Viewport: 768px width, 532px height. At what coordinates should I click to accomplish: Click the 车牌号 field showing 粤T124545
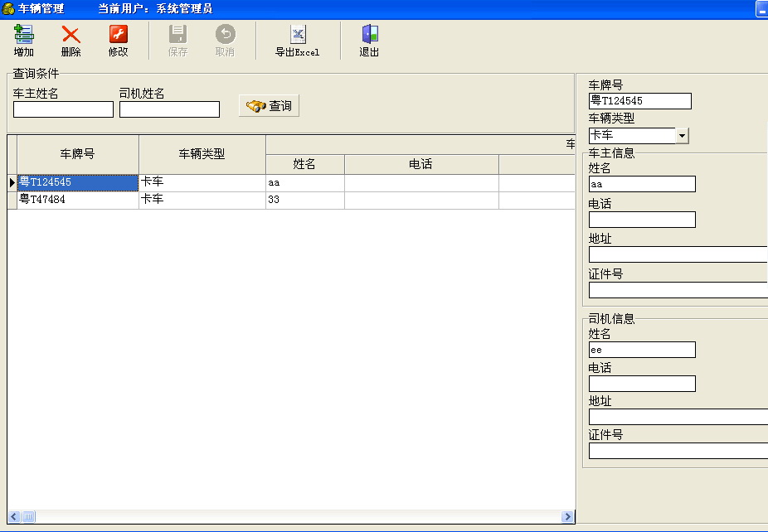coord(639,101)
